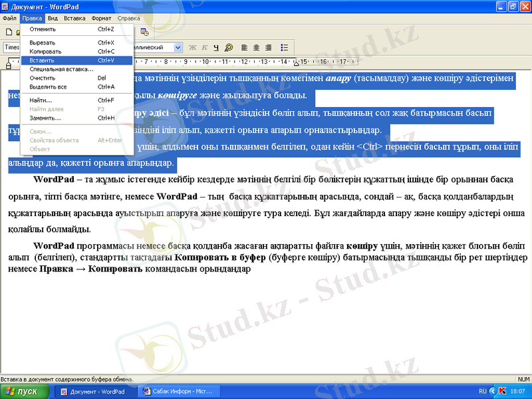Image resolution: width=532 pixels, height=399 pixels.
Task: Toggle italic formatting (К button)
Action: point(205,47)
